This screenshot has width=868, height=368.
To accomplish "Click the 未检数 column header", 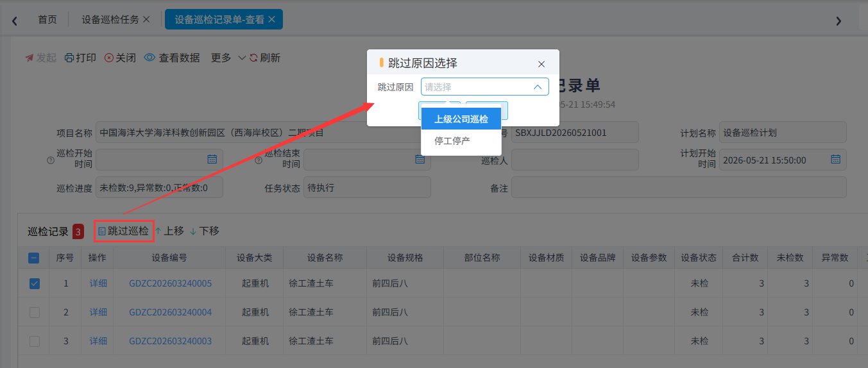I will point(790,258).
